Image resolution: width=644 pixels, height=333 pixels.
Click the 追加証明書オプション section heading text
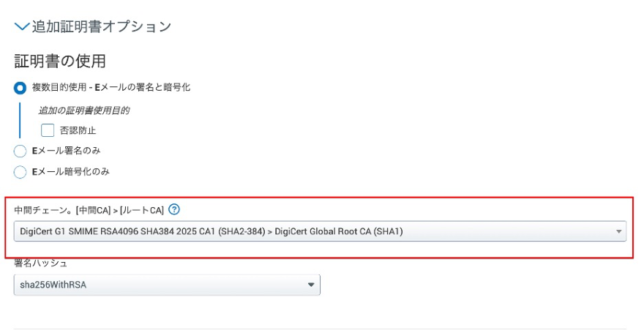(x=102, y=26)
